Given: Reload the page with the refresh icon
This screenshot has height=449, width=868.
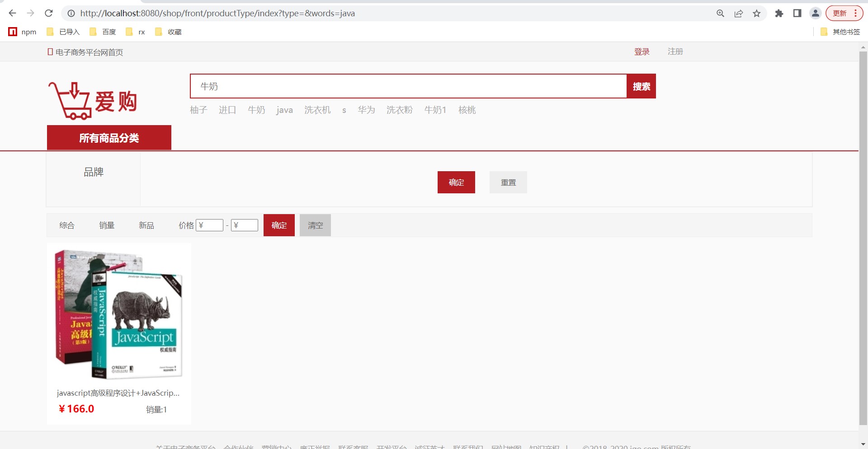Looking at the screenshot, I should (49, 13).
